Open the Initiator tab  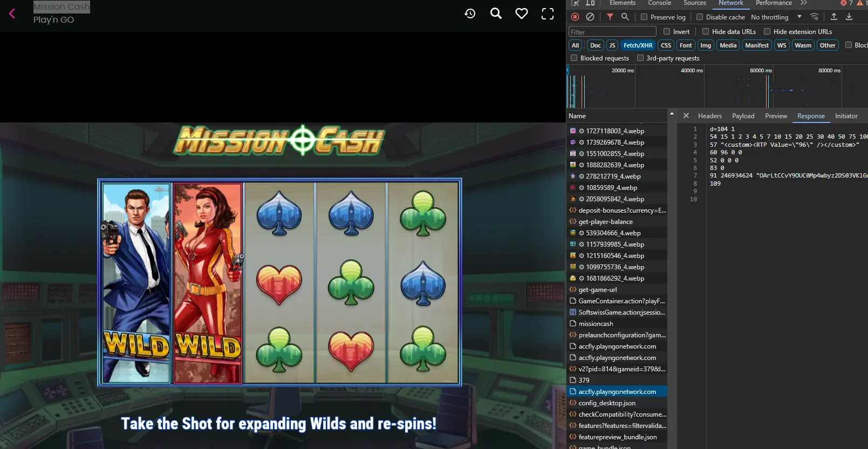(x=846, y=116)
